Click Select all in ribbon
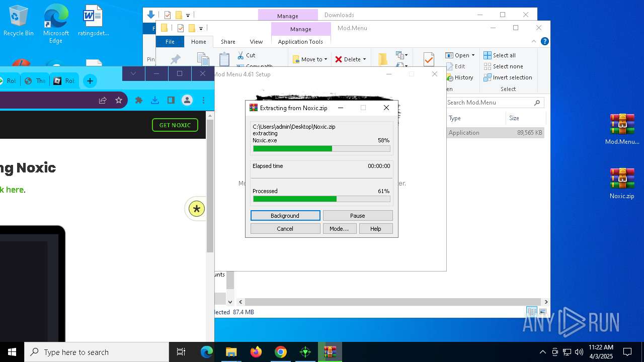This screenshot has width=644, height=362. [x=500, y=55]
